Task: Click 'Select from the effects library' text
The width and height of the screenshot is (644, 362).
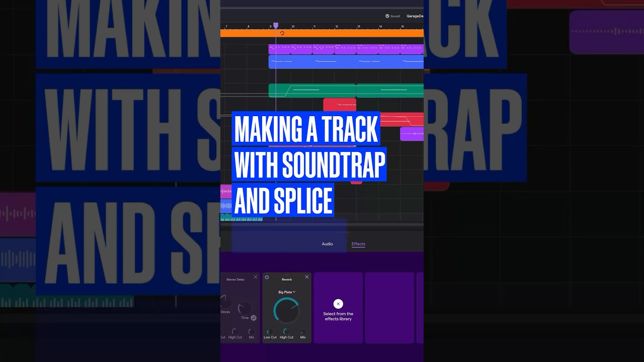Action: click(338, 316)
